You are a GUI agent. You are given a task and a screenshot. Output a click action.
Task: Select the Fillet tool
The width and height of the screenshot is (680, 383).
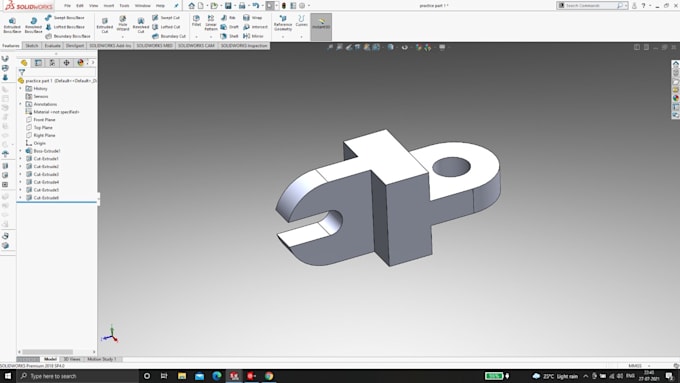point(196,21)
